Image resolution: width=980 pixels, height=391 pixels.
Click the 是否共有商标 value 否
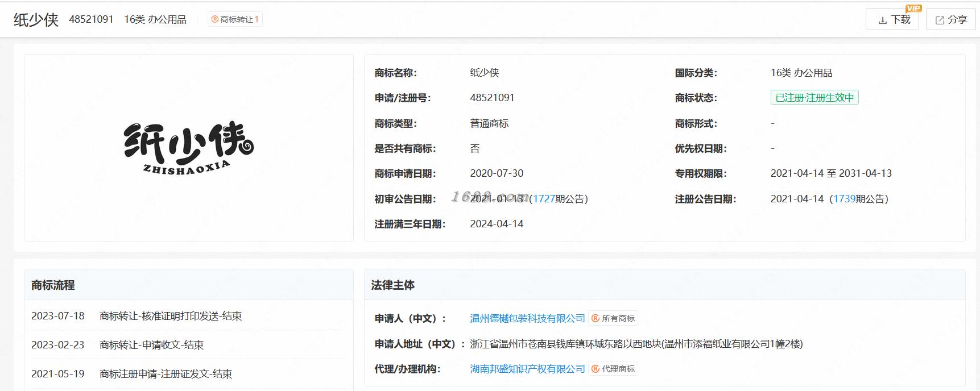475,148
